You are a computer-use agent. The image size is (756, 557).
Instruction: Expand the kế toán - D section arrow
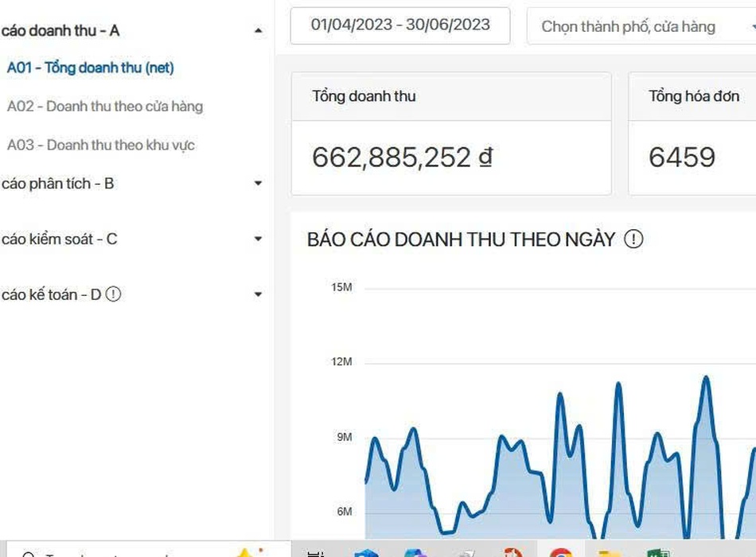point(258,294)
